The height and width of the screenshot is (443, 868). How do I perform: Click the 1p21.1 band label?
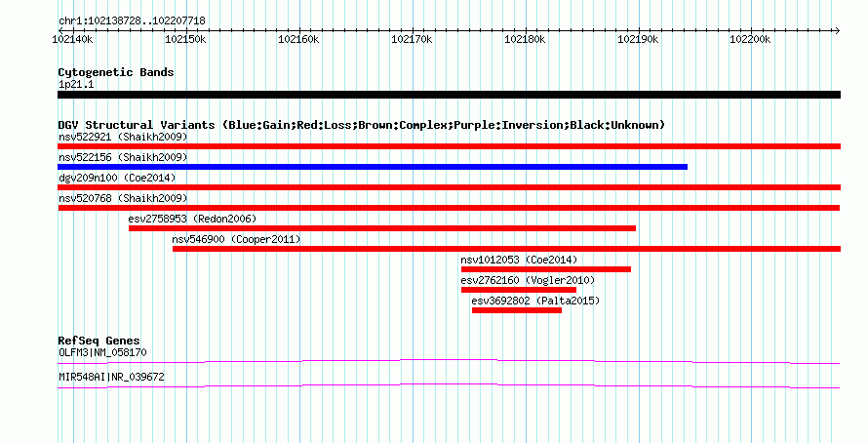tap(76, 84)
